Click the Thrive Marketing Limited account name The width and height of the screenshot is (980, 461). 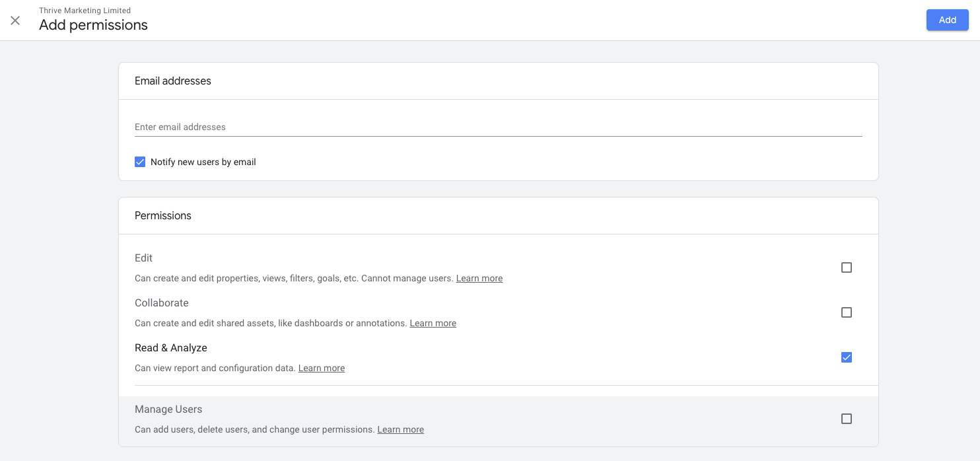[85, 11]
